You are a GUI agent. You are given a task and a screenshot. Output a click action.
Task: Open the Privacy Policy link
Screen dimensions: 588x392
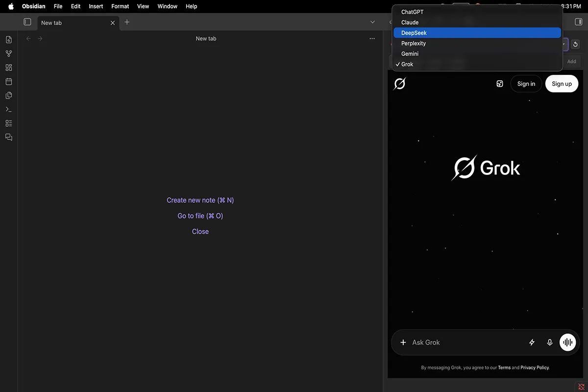click(535, 367)
